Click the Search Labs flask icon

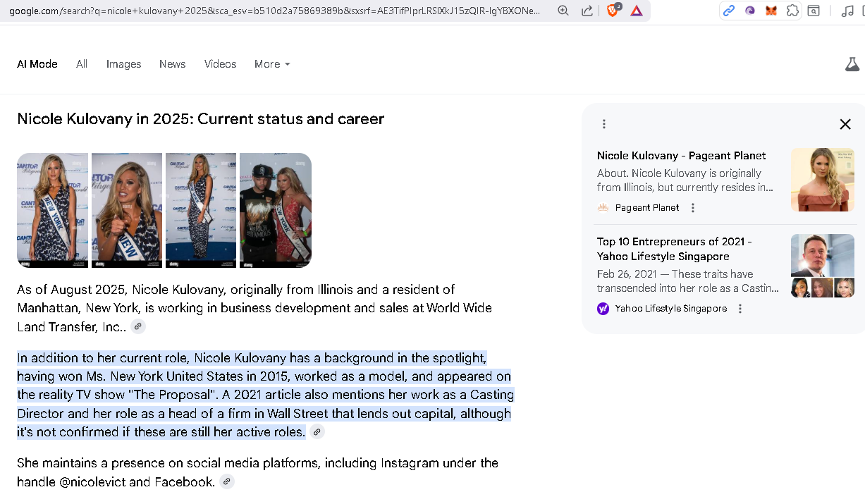coord(852,64)
